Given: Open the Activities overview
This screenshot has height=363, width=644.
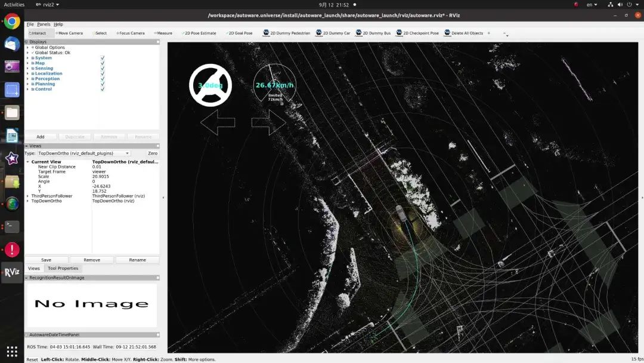Looking at the screenshot, I should (x=14, y=5).
